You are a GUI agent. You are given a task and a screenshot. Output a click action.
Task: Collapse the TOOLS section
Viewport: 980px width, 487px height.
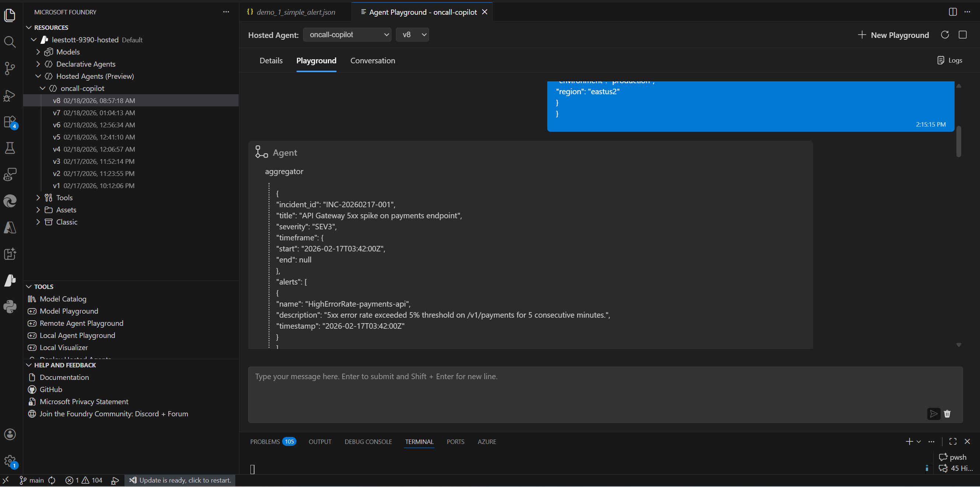coord(29,287)
